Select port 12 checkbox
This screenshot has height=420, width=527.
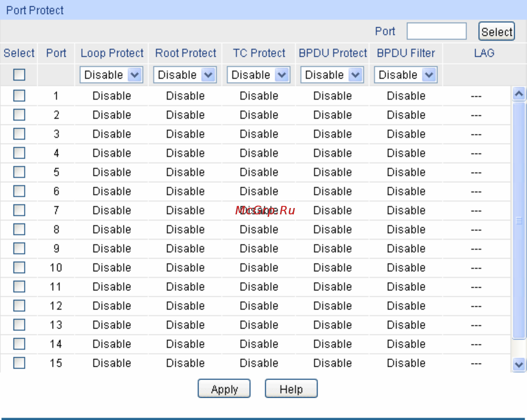(19, 306)
